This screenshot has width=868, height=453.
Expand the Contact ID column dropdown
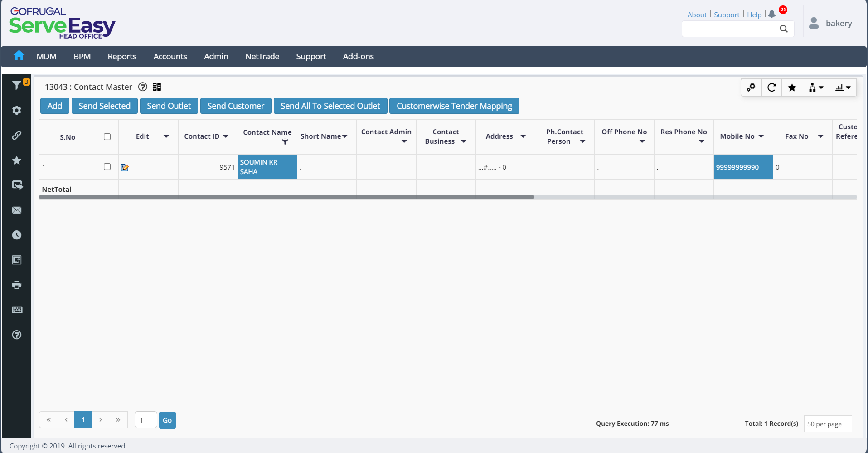[x=226, y=136]
